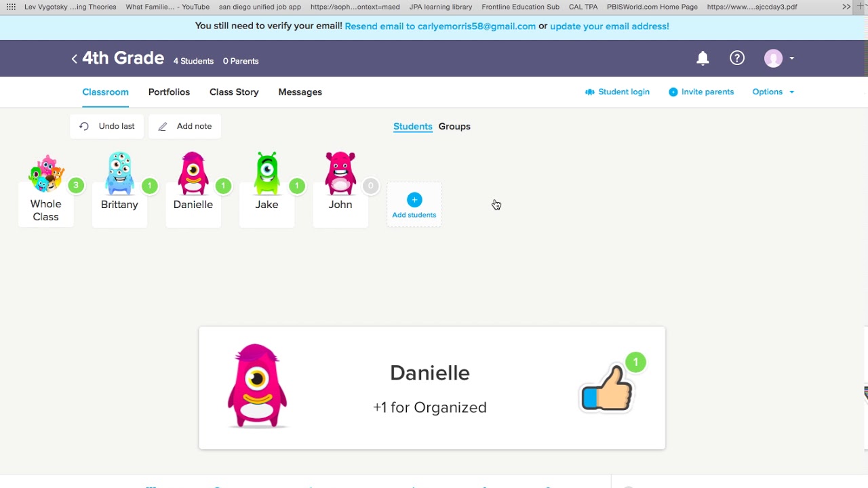The image size is (868, 488).
Task: Expand the profile dropdown arrow
Action: 791,58
